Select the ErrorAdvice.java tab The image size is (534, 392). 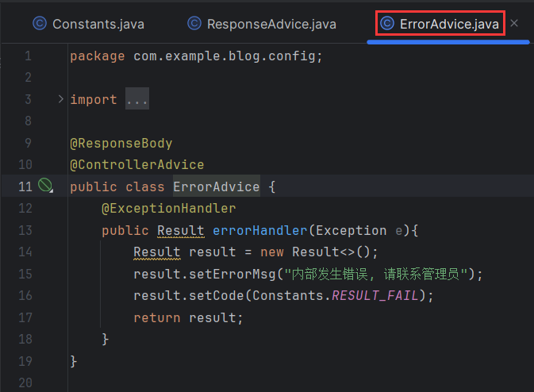[x=440, y=24]
